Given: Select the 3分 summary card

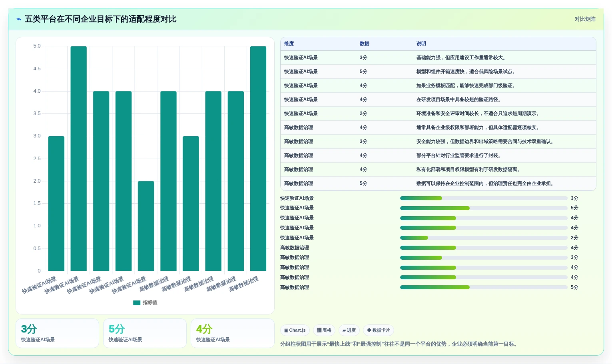Looking at the screenshot, I should pyautogui.click(x=57, y=333).
